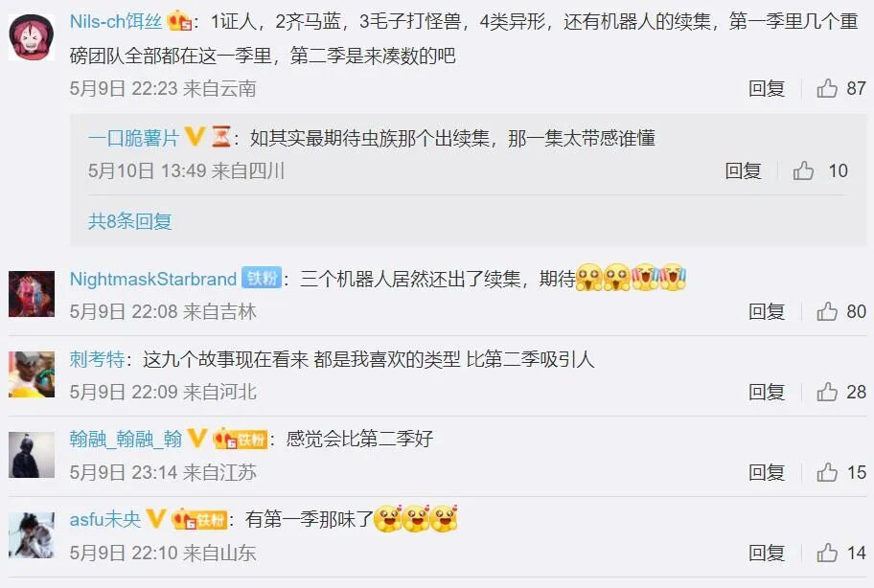Click the 铁粉 badge next to NightmaskStarbrand

coord(262,278)
